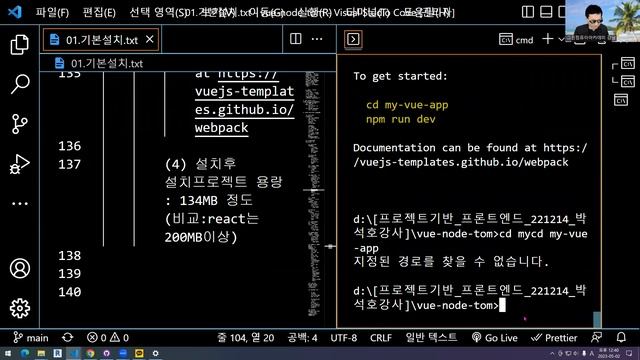This screenshot has height=360, width=640.
Task: Select the 01.기본설치.txt editor tab
Action: point(101,39)
